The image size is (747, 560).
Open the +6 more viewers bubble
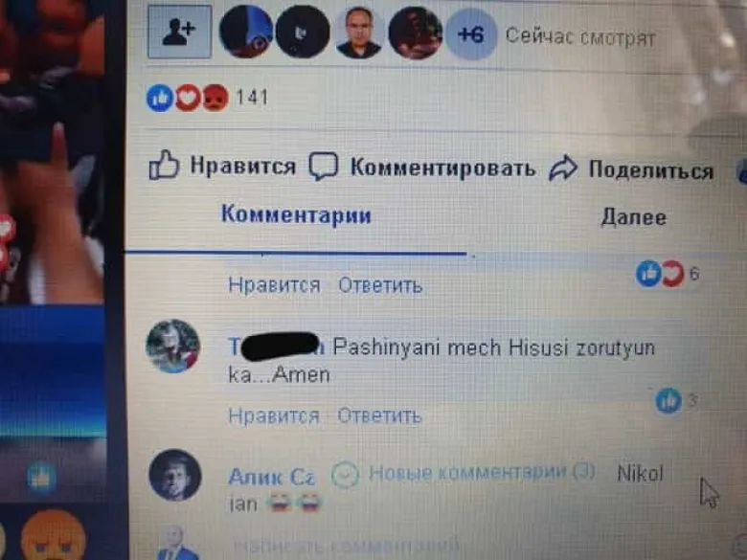pyautogui.click(x=470, y=35)
